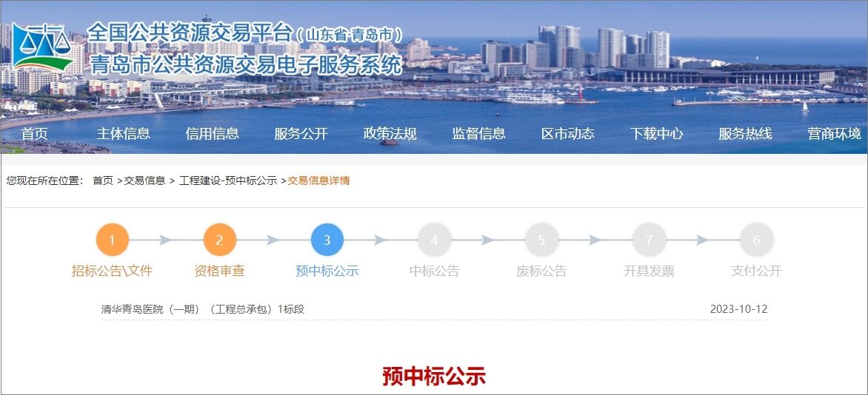
Task: Select step 1 orange circle icon
Action: pos(113,240)
